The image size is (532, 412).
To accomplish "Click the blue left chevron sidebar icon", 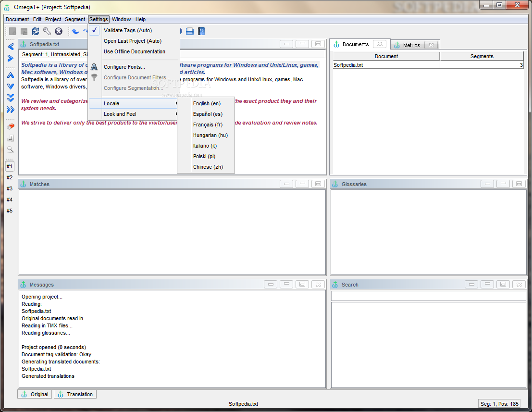I will click(x=11, y=47).
